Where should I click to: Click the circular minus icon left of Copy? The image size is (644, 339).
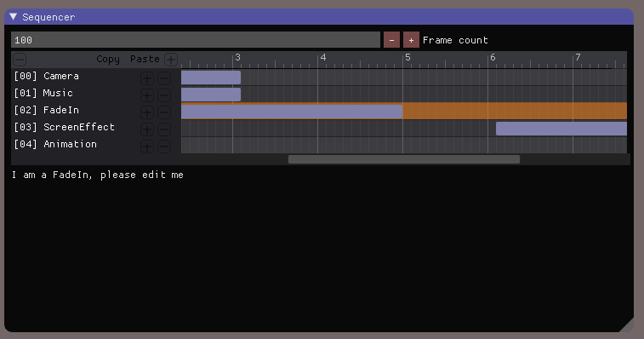click(x=20, y=60)
